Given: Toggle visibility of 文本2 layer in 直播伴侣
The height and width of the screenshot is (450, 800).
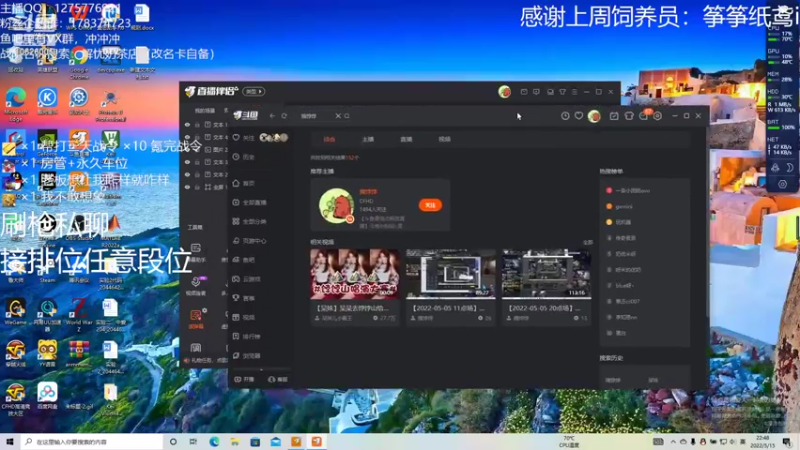Looking at the screenshot, I should click(187, 174).
